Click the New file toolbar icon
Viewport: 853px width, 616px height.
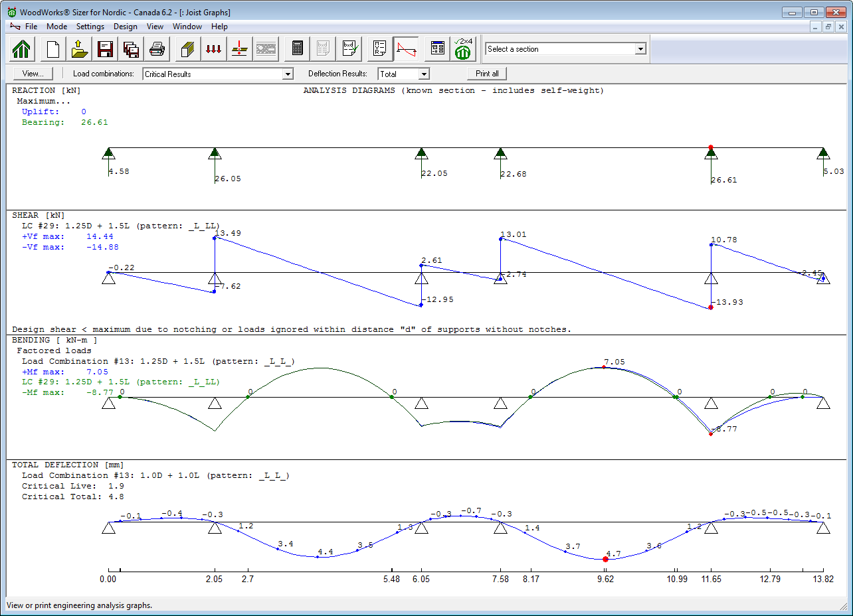53,49
